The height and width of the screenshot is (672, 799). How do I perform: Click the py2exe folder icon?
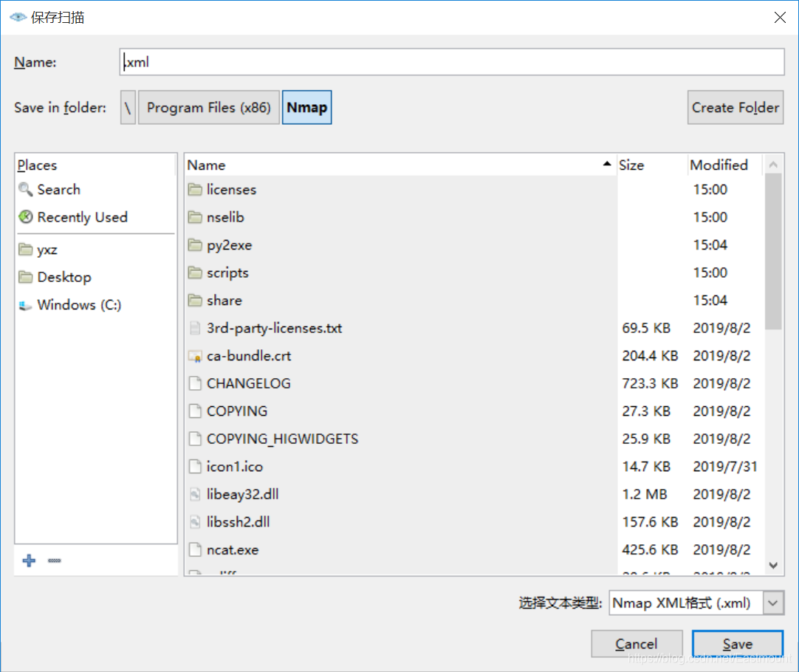point(195,245)
